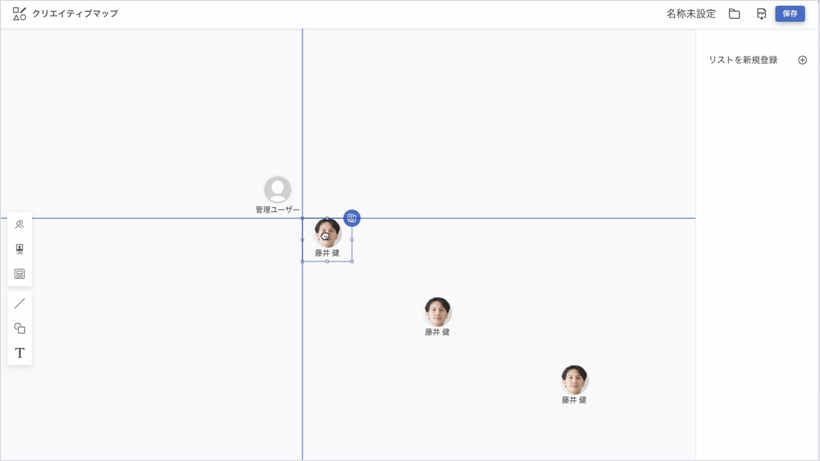
Task: Select the add members (people) tool
Action: tap(19, 225)
